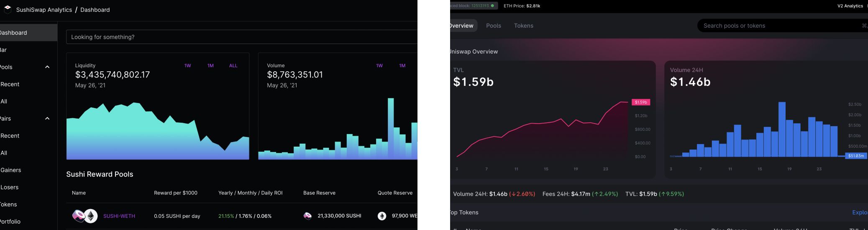Click the blue $51.03m volume marker
Screen dimensions: 868x230
pyautogui.click(x=856, y=156)
